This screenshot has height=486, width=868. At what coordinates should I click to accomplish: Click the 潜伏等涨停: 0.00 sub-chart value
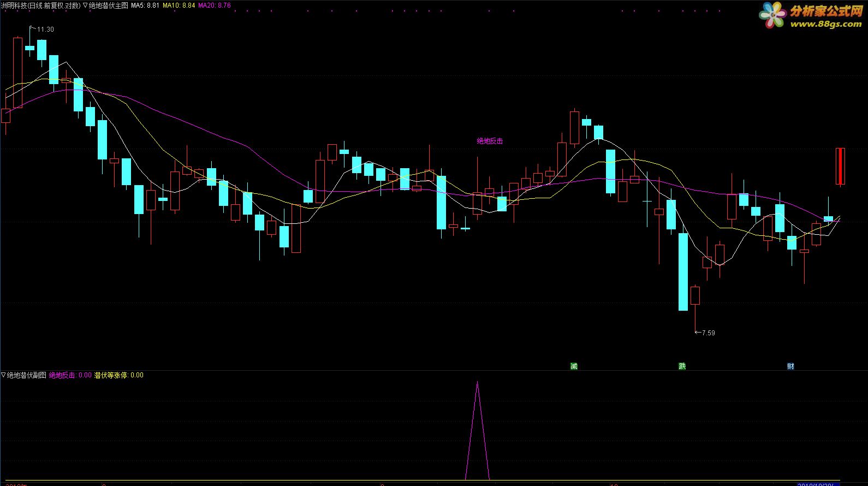coord(119,375)
